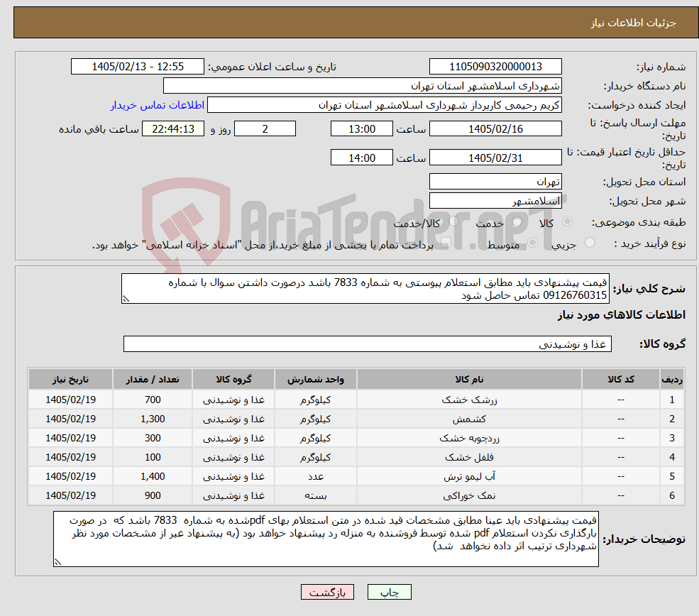Click the quantity cell 1,300

[x=153, y=419]
